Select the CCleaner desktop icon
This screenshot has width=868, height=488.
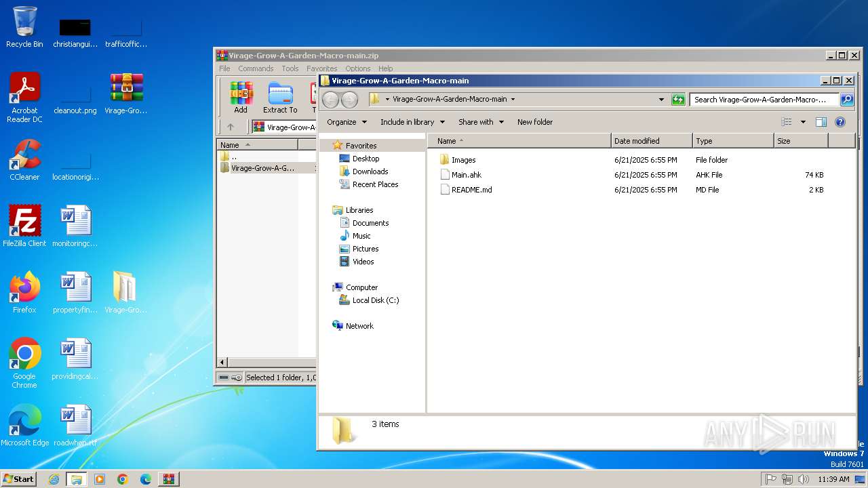(x=24, y=160)
